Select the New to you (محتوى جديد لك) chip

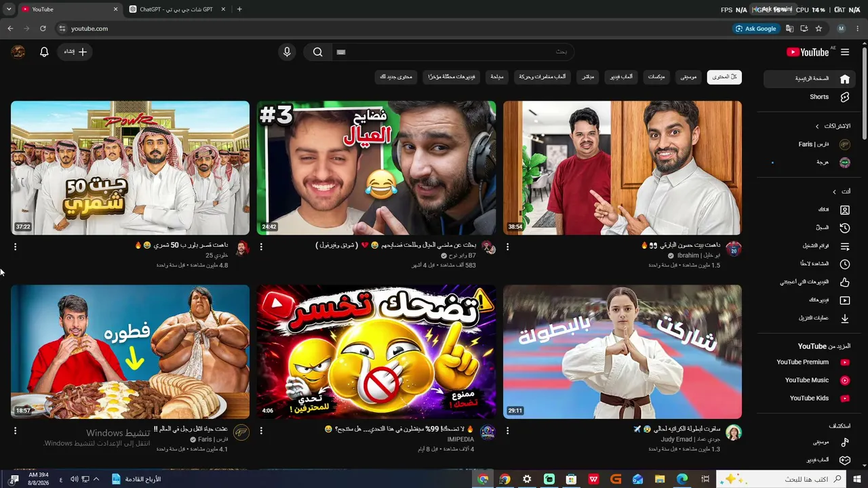[396, 77]
